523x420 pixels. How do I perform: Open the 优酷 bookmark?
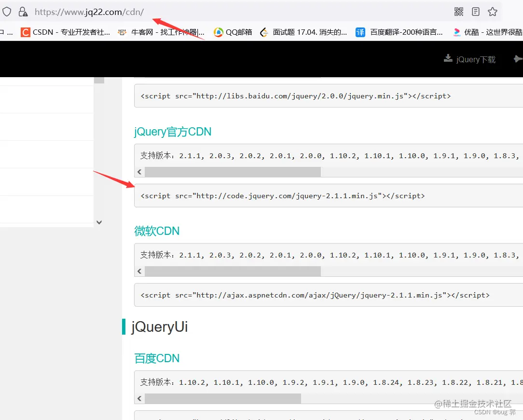[488, 32]
